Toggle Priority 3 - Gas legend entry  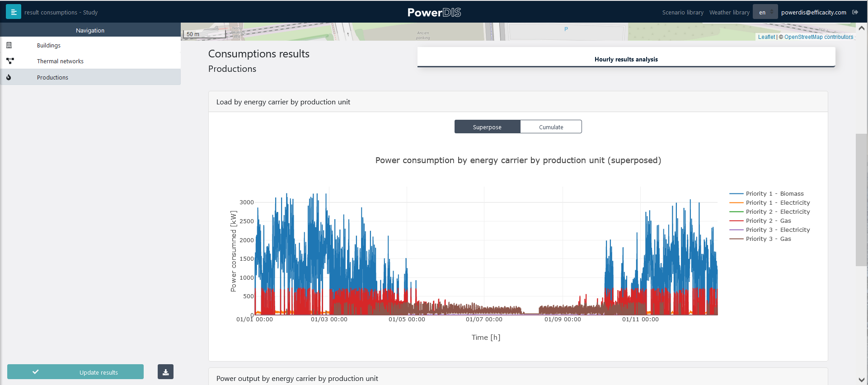pyautogui.click(x=760, y=239)
